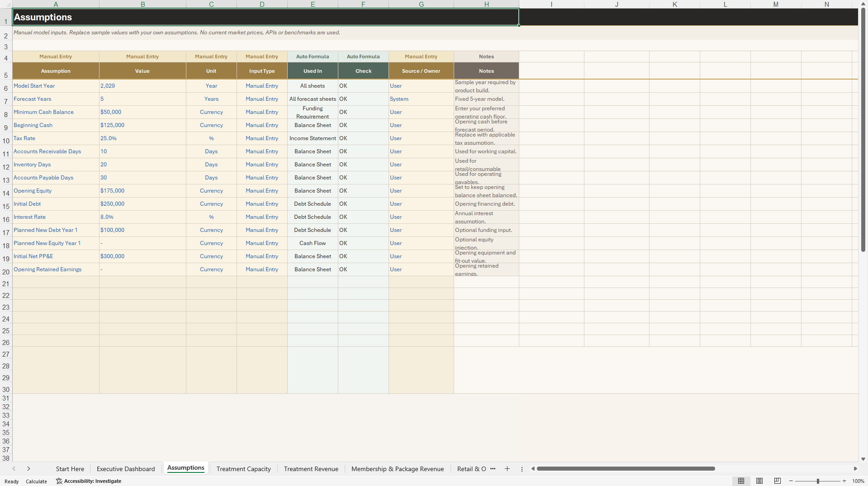Click the vertical scrollbar thumb
Viewport: 868px width, 486px height.
[x=863, y=129]
